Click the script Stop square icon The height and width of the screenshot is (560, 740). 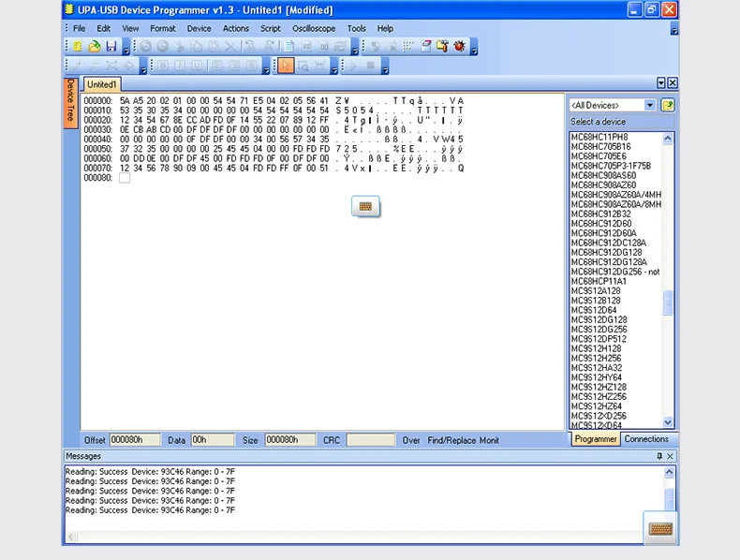point(371,66)
